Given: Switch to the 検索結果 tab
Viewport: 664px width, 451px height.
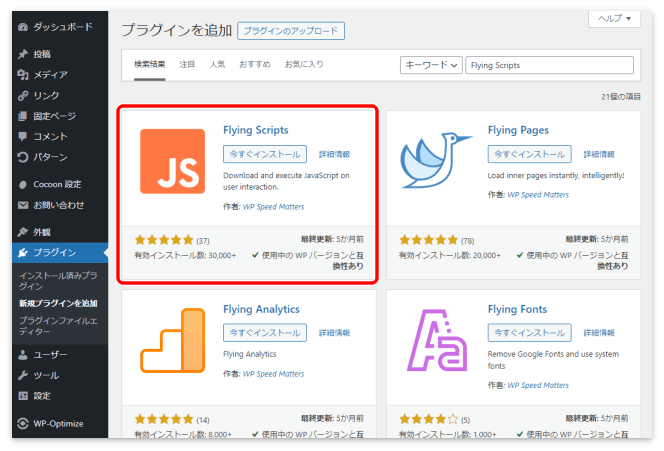Looking at the screenshot, I should [x=149, y=64].
